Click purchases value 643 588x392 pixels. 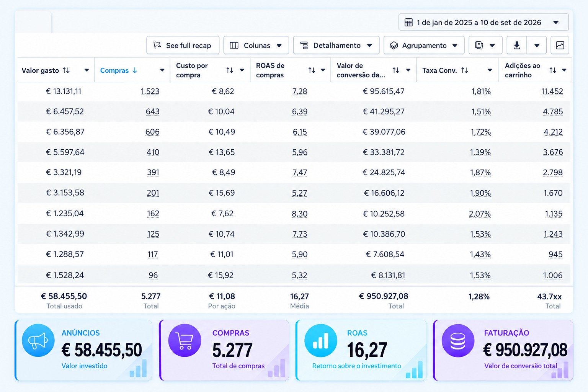pyautogui.click(x=152, y=111)
